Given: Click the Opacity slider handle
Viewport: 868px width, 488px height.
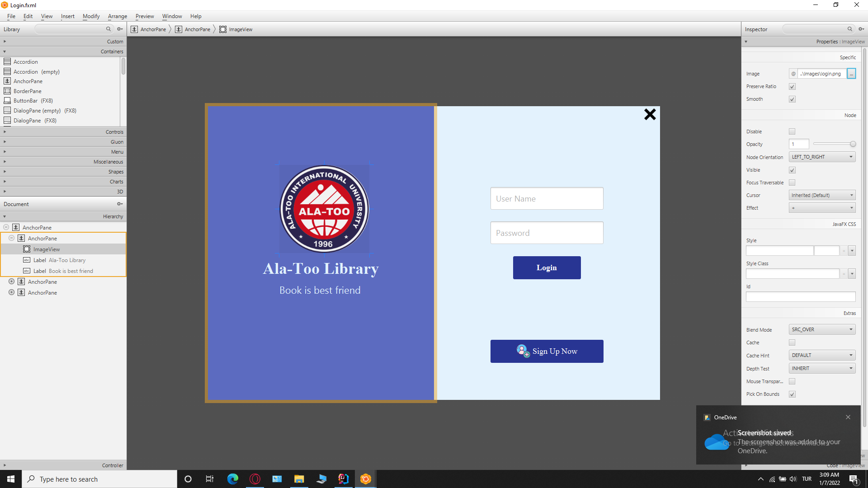Looking at the screenshot, I should 853,144.
